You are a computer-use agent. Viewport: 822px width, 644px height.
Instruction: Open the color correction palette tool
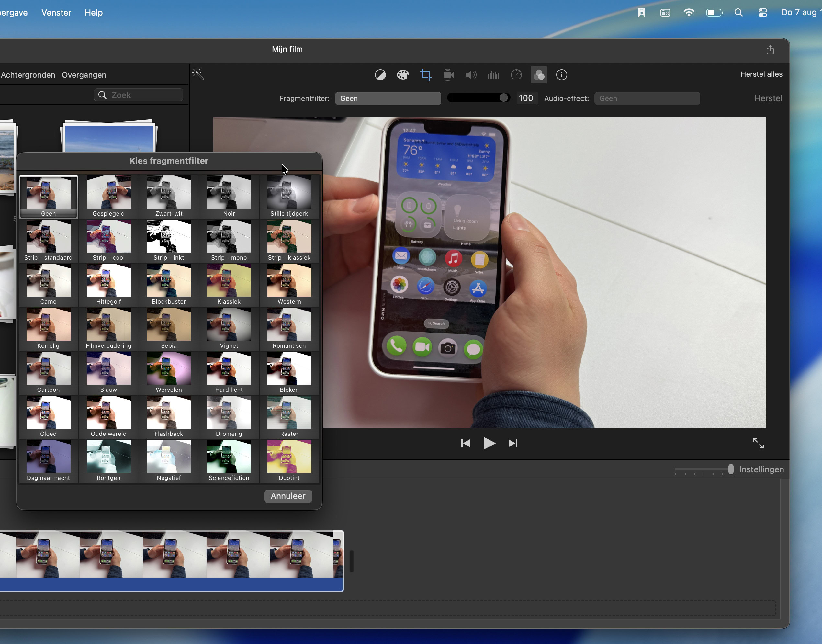tap(403, 75)
